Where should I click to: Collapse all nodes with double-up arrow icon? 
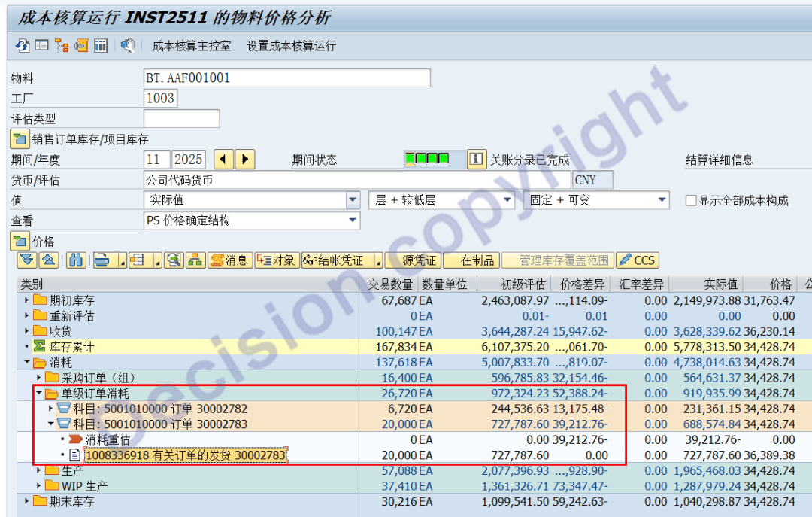(47, 260)
